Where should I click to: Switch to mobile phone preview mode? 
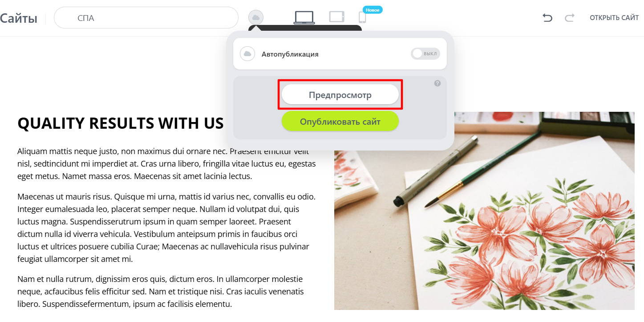[x=362, y=17]
